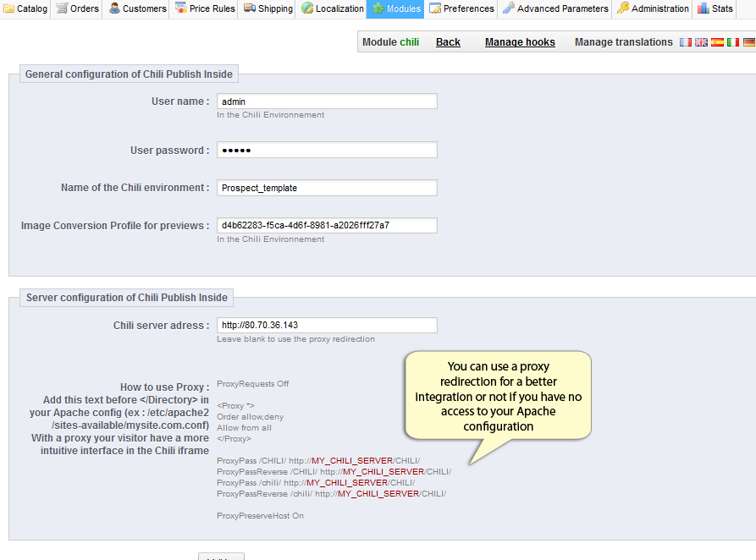This screenshot has width=756, height=560.
Task: Click the British flag translation icon
Action: click(x=701, y=42)
